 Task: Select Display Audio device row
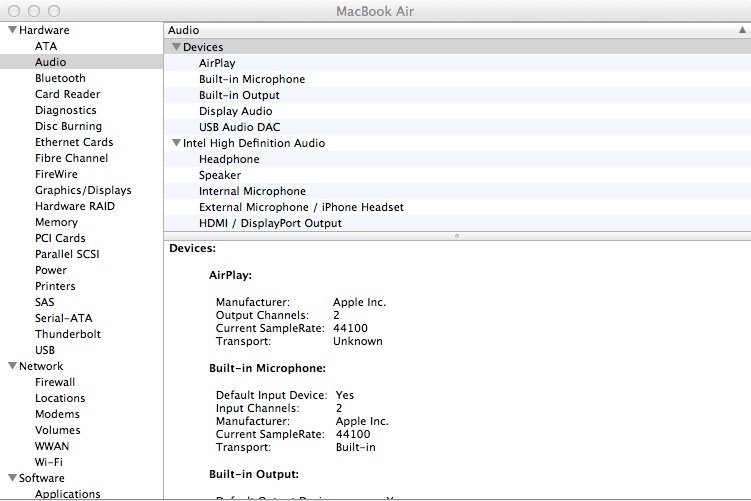(457, 111)
